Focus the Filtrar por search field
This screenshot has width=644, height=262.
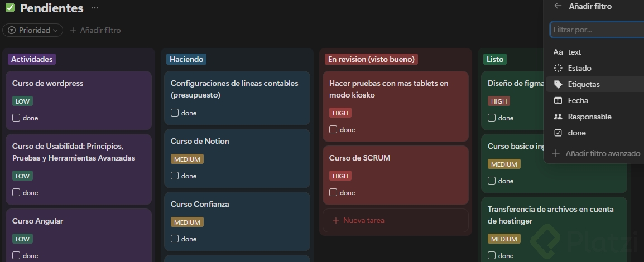coord(597,30)
